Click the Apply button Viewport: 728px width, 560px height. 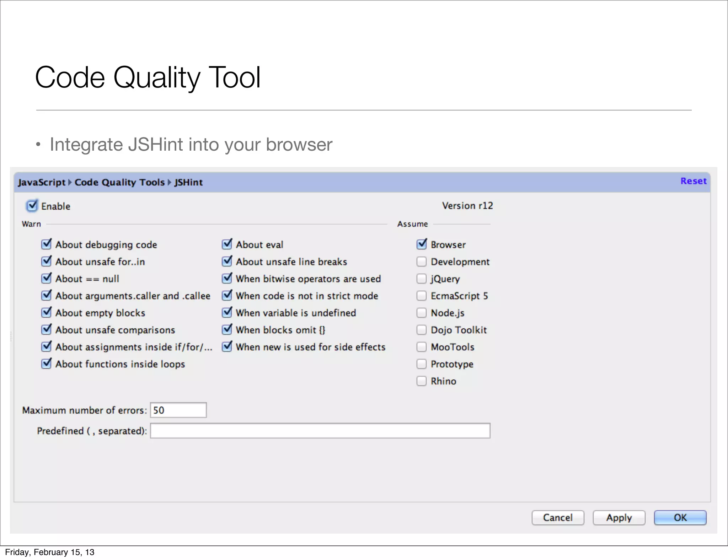click(x=619, y=517)
